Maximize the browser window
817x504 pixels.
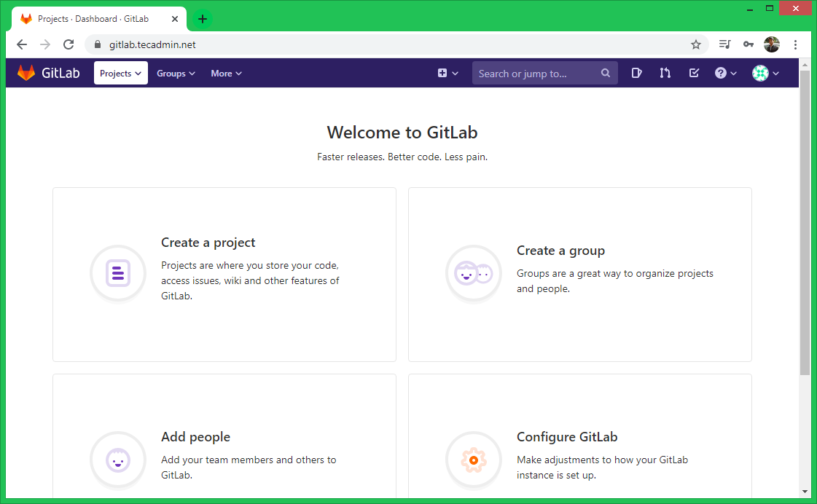click(x=770, y=8)
